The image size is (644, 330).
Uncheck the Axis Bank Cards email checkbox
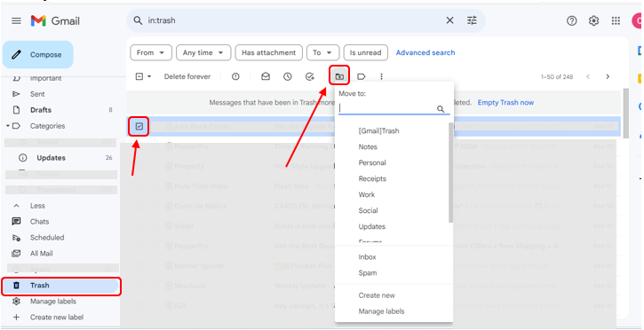click(139, 127)
